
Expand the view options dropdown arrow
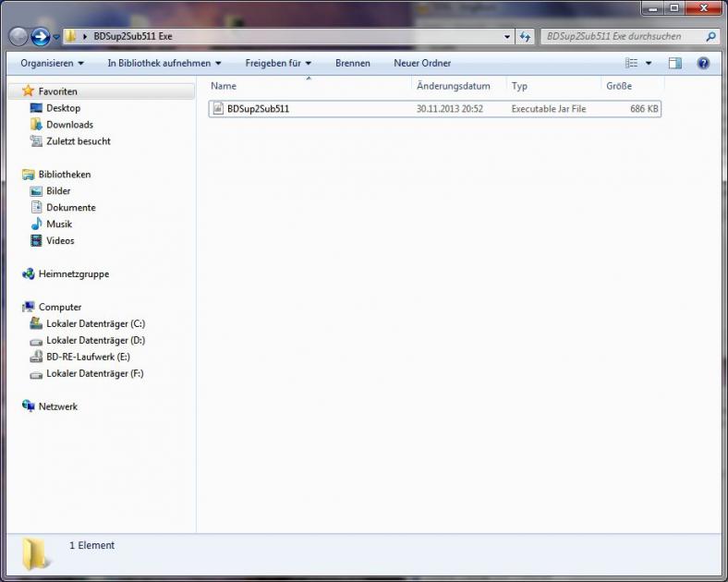pyautogui.click(x=649, y=63)
